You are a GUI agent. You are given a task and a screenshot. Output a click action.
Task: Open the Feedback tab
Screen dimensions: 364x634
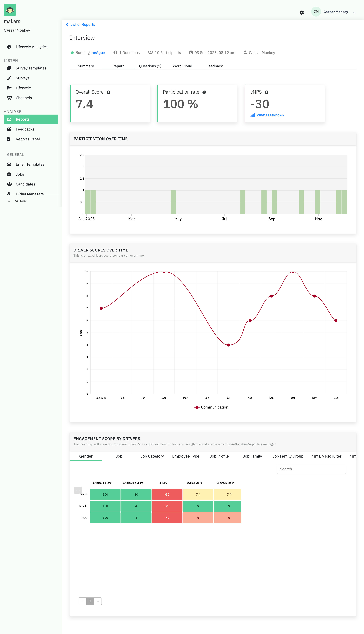[214, 66]
